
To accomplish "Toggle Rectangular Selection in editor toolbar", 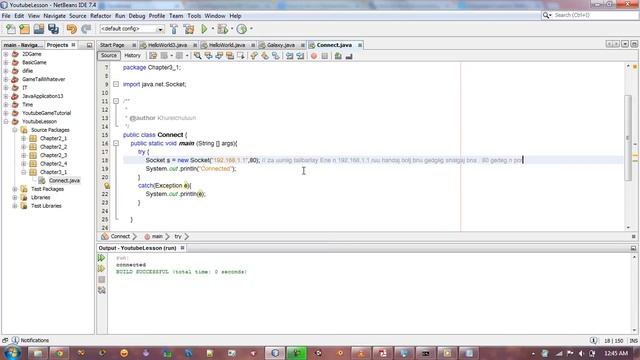I will click(x=241, y=56).
